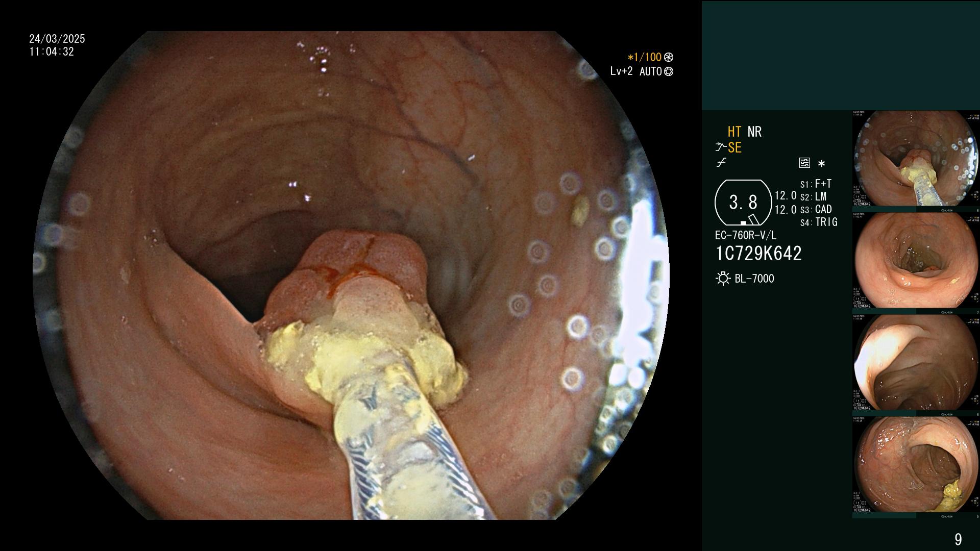Click the scope tip diagram showing 3.8
The height and width of the screenshot is (551, 980).
[x=743, y=203]
